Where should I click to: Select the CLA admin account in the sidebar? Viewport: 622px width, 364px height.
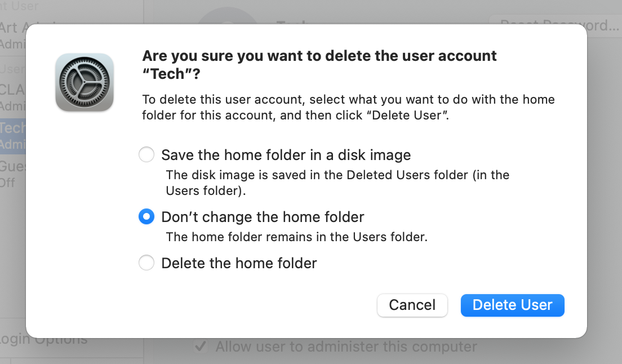coord(13,97)
